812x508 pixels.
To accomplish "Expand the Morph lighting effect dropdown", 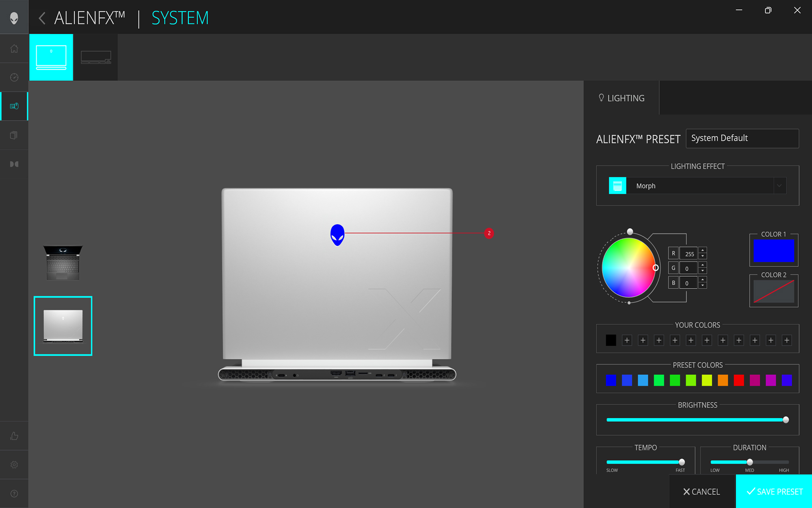I will (779, 186).
